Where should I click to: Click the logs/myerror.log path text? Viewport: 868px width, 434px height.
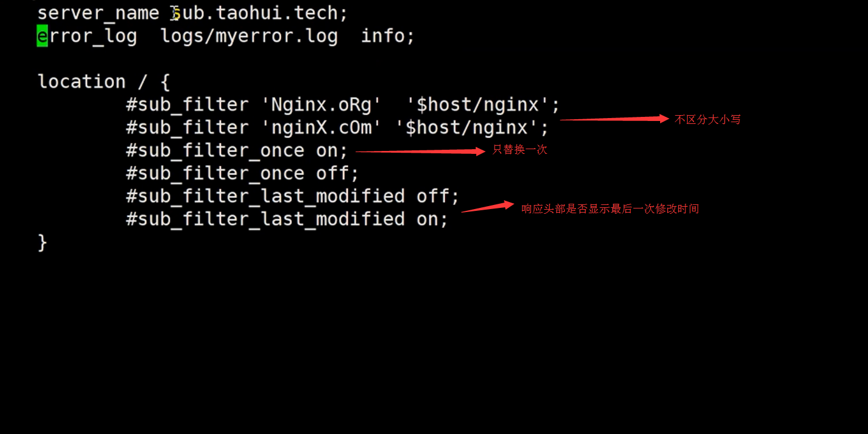[x=249, y=36]
